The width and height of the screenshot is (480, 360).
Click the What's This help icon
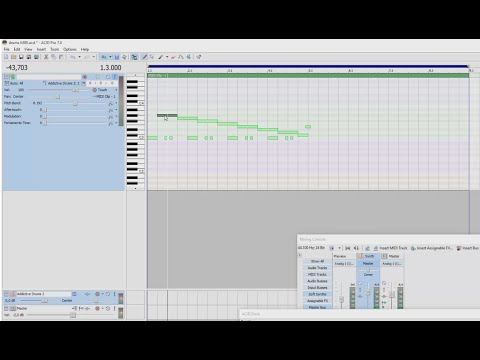pos(199,57)
